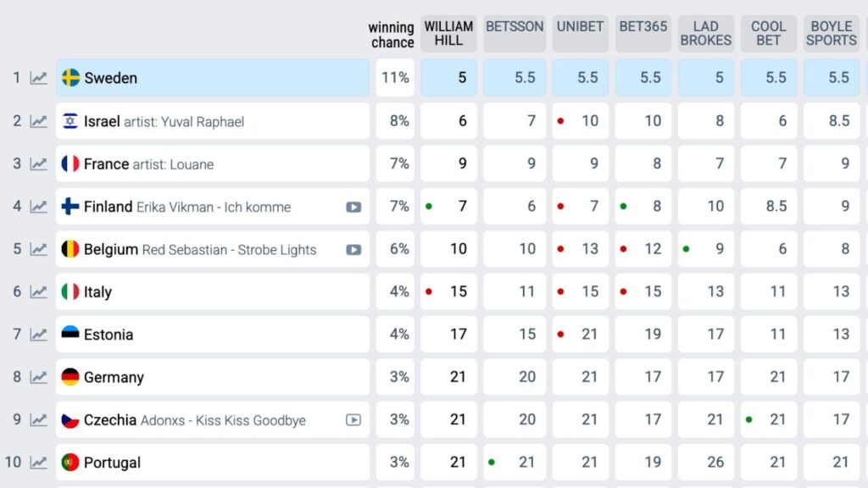Open Italy's trend chart icon

39,292
